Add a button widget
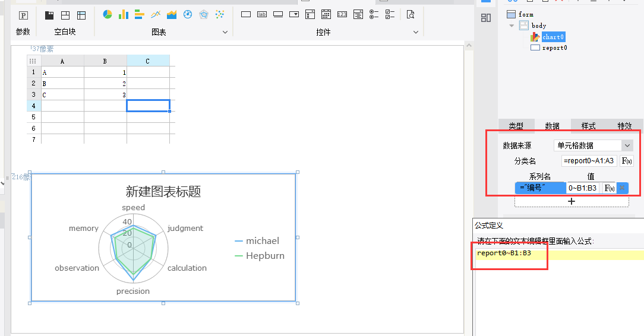Image resolution: width=644 pixels, height=336 pixels. click(x=278, y=14)
